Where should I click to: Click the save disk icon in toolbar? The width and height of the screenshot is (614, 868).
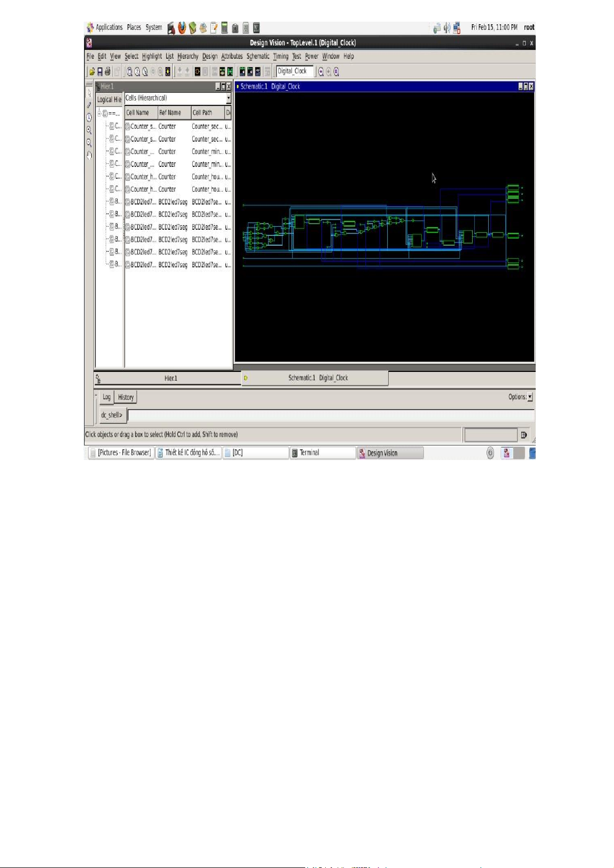point(100,72)
